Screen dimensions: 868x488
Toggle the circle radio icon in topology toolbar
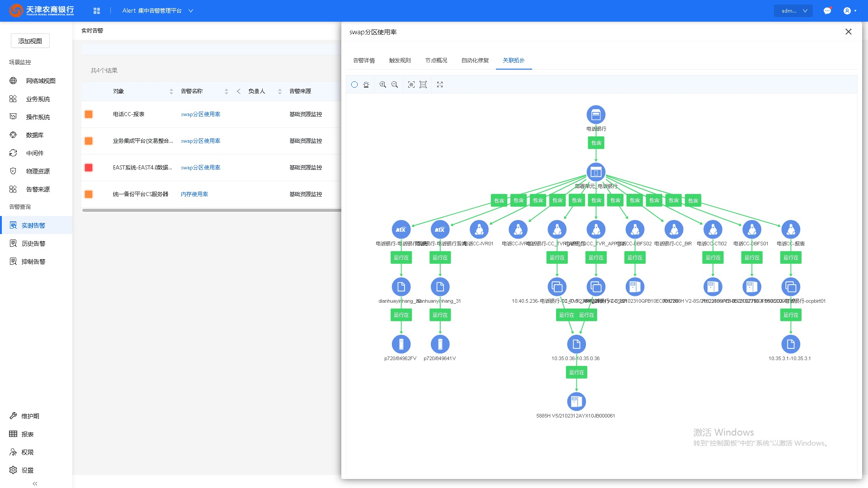pyautogui.click(x=354, y=84)
